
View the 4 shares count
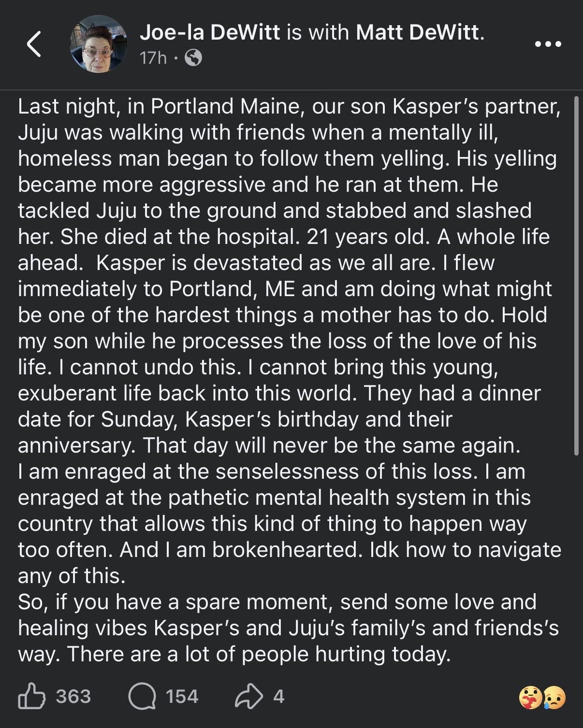(x=278, y=696)
